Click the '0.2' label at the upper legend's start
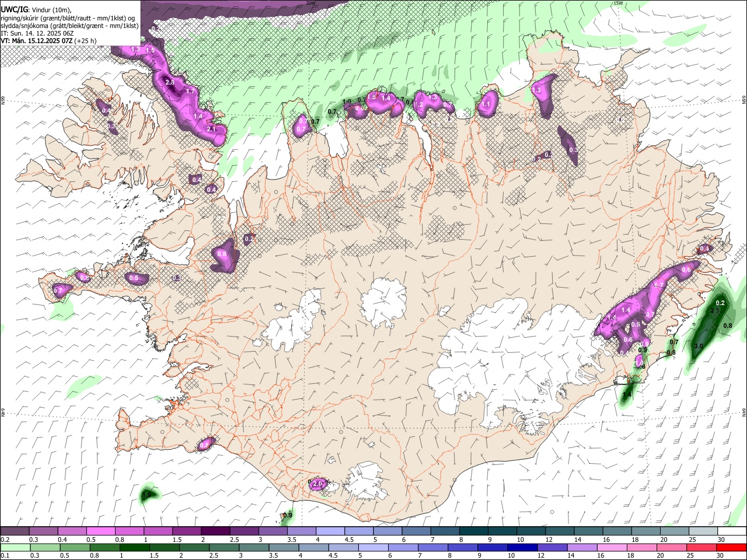 click(6, 540)
